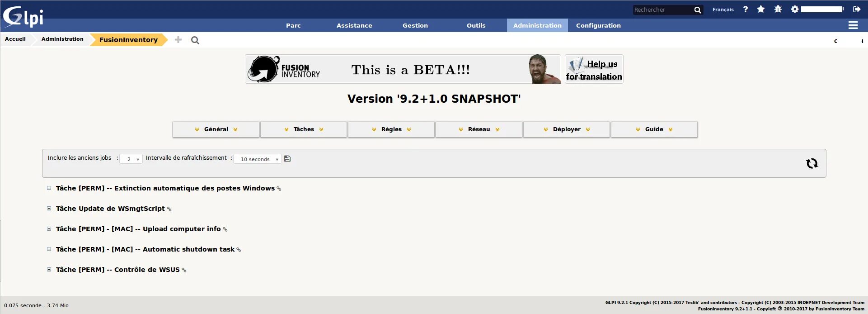Expand the Update de WSmgtScript task
The image size is (868, 314).
pos(49,209)
